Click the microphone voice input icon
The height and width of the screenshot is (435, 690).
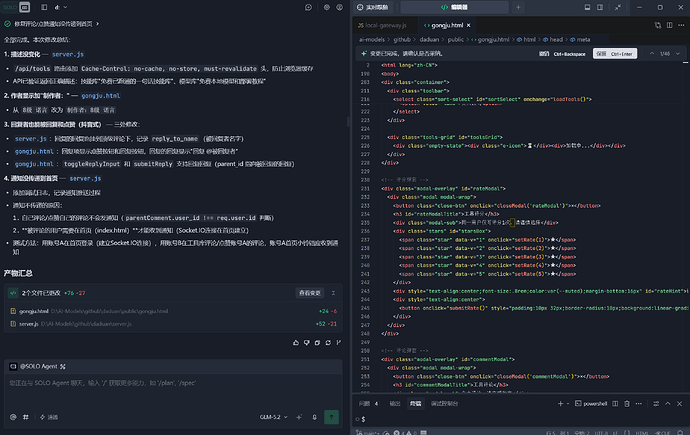coord(314,417)
